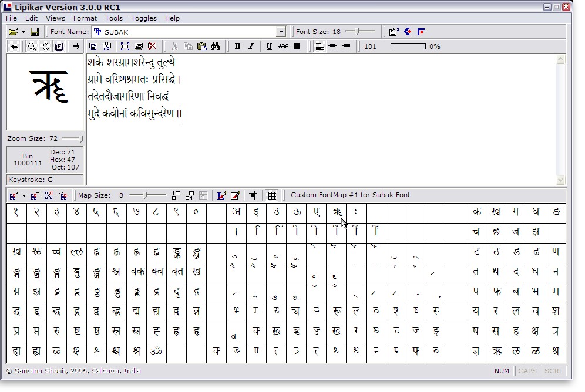Click the red X clear-text icon
585x392 pixels.
[152, 46]
